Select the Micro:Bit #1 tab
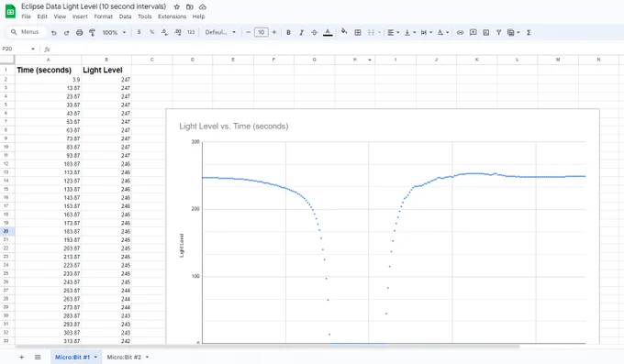The image size is (624, 364). tap(72, 358)
